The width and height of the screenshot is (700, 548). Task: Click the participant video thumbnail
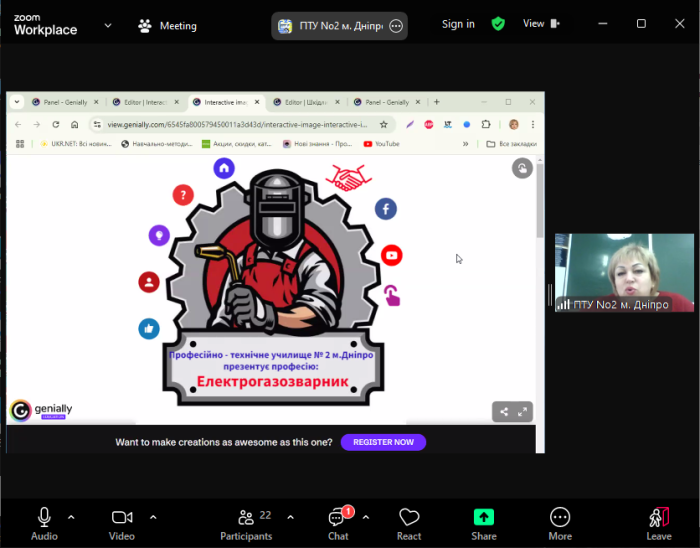tap(624, 272)
